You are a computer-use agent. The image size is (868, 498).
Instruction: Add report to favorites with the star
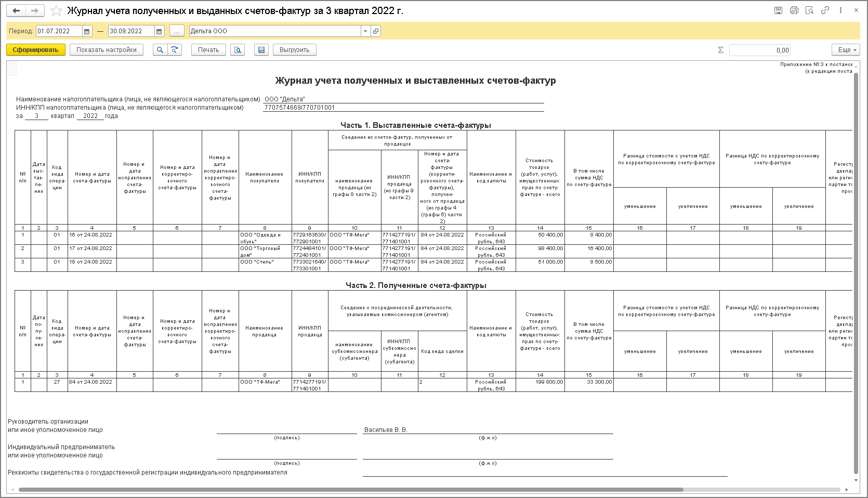(x=57, y=10)
